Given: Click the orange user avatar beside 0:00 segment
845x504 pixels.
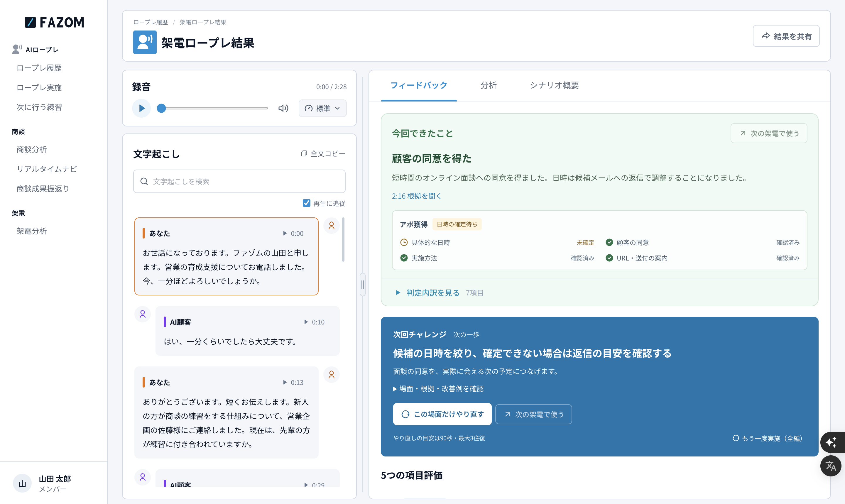Looking at the screenshot, I should pyautogui.click(x=332, y=226).
